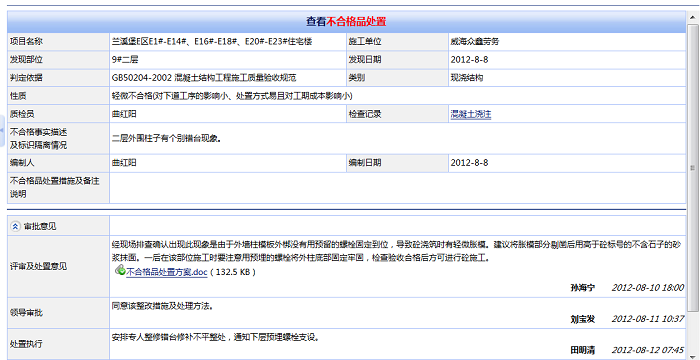Select the 处置执行 text 安排专人整修错台

click(x=144, y=337)
